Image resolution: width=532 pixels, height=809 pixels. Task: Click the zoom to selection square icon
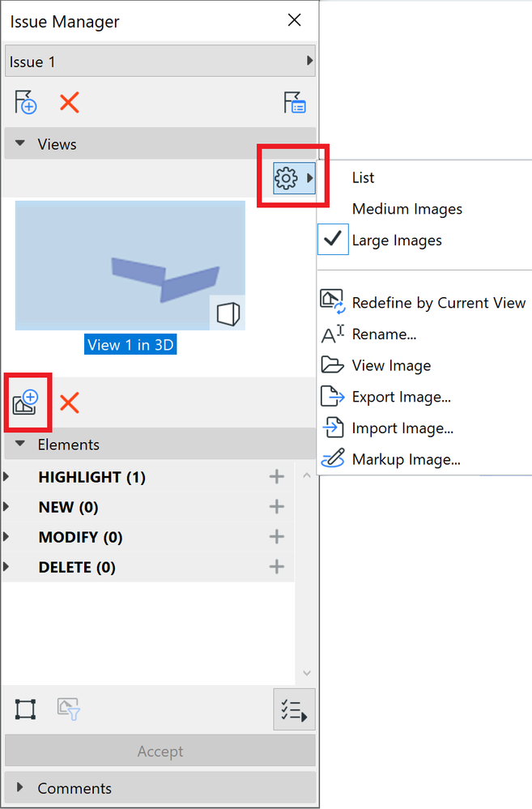coord(25,710)
